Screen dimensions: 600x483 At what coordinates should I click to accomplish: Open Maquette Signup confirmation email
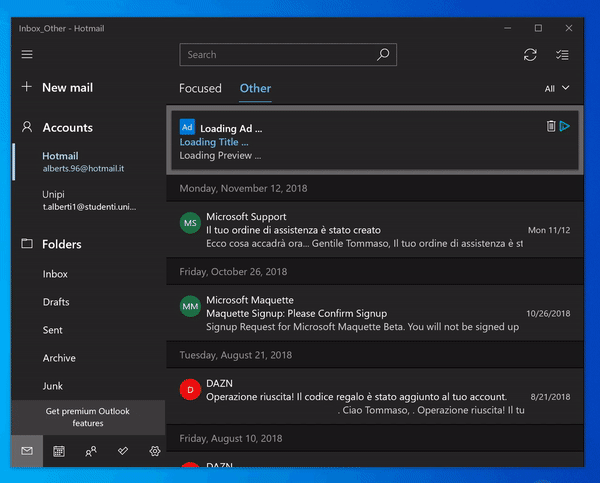tap(375, 313)
